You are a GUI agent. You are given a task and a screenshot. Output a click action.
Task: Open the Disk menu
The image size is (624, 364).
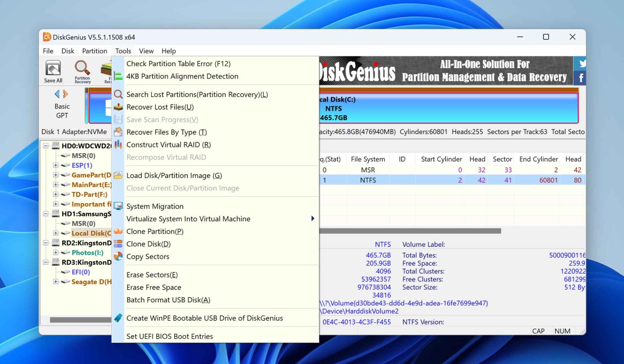[67, 51]
